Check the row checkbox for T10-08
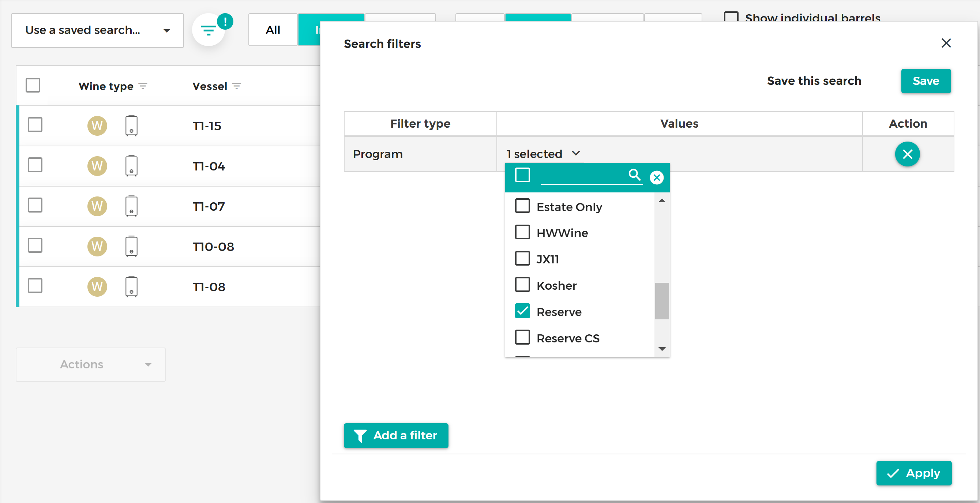This screenshot has width=980, height=503. (x=35, y=245)
